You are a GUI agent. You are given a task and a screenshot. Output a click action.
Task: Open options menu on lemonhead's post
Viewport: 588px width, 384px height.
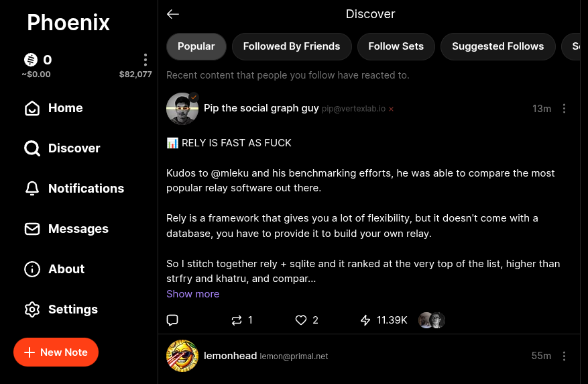click(x=565, y=356)
